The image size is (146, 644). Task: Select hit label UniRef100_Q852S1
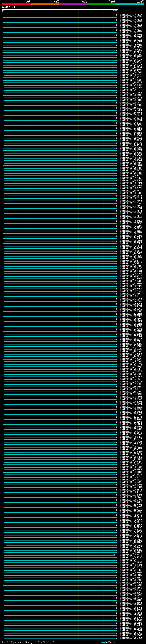(x=131, y=409)
